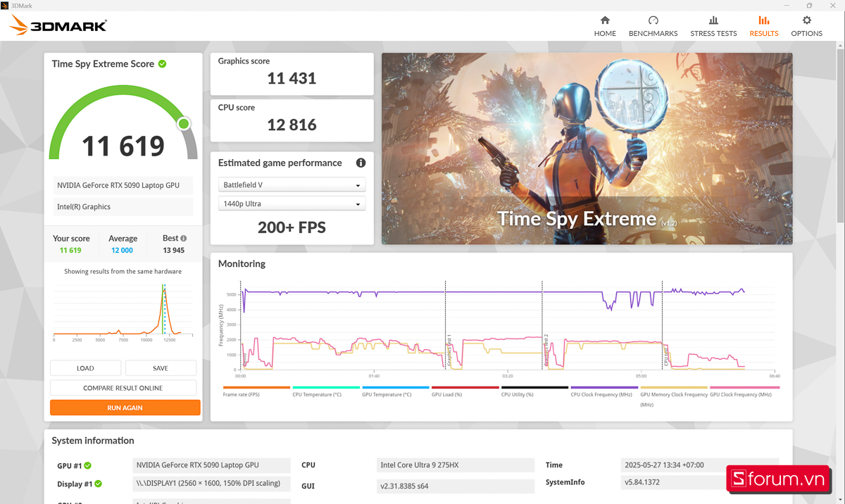Toggle CPU Temperature legend swatch
Viewport: 845px width, 504px height.
point(326,387)
